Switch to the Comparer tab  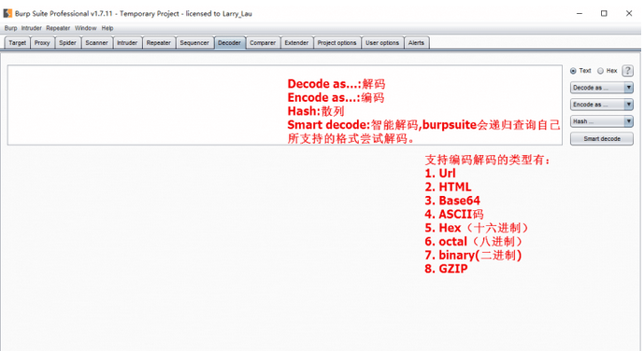pos(263,43)
